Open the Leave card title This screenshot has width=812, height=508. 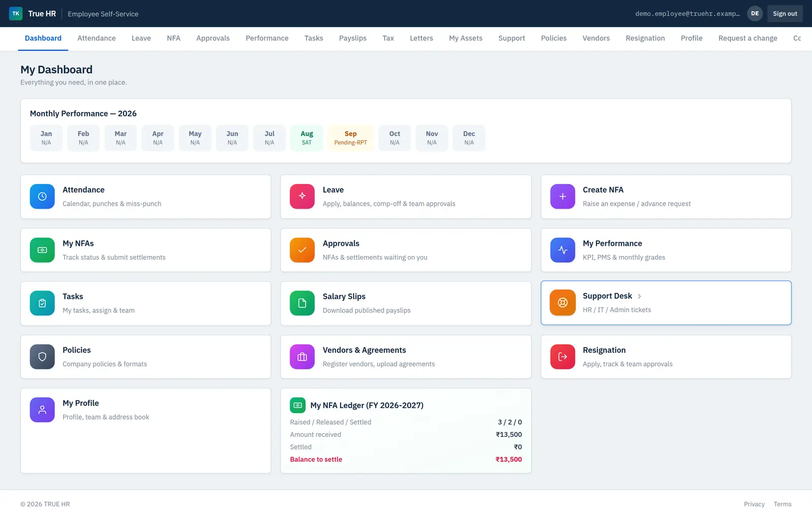pyautogui.click(x=333, y=190)
